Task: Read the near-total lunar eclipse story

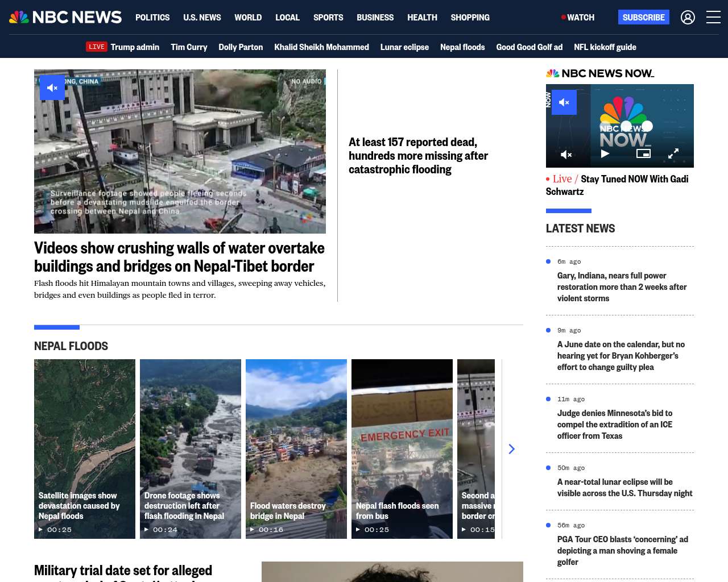Action: (x=624, y=488)
